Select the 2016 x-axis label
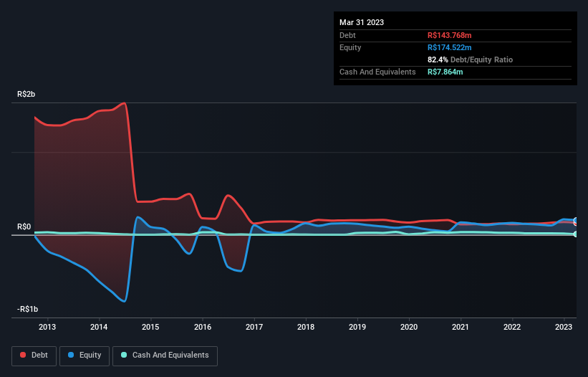 [203, 327]
